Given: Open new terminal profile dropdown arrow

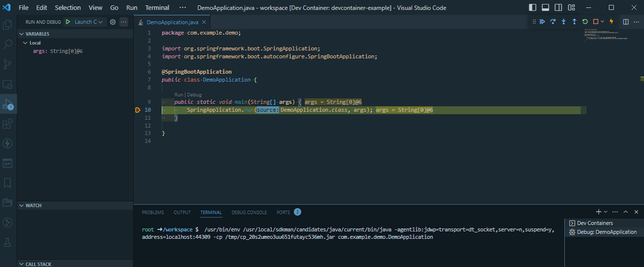Looking at the screenshot, I should (606, 212).
